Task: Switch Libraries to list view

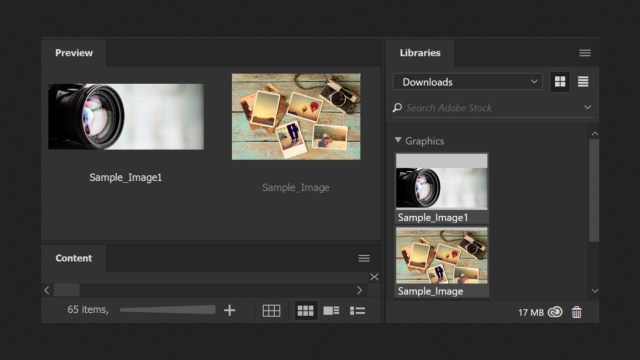Action: click(x=583, y=82)
